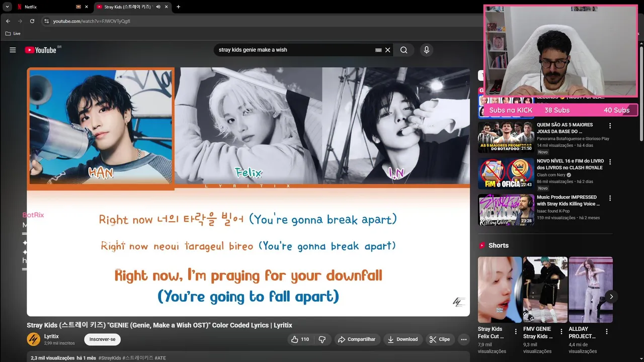The height and width of the screenshot is (362, 644).
Task: Run search with magnifying glass button
Action: [x=404, y=50]
